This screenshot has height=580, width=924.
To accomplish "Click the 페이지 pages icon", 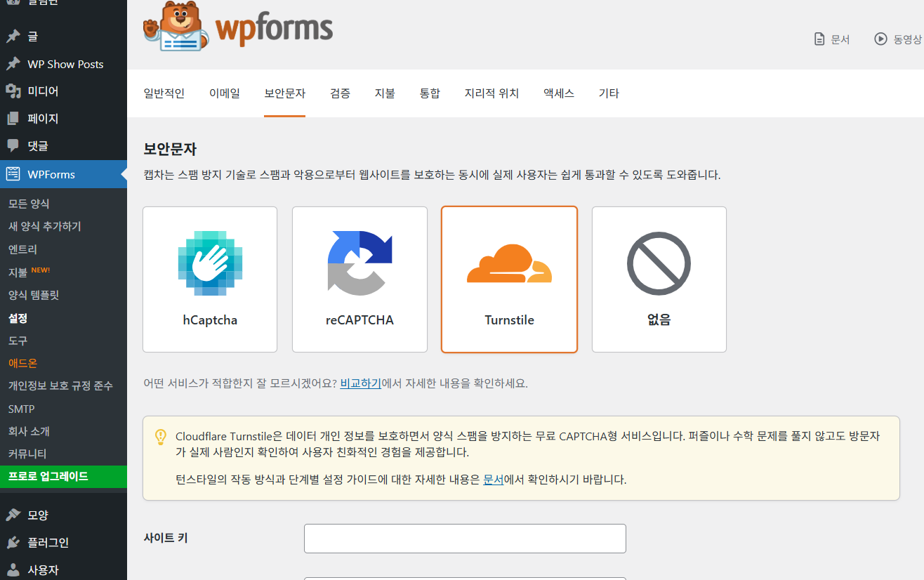I will [13, 119].
